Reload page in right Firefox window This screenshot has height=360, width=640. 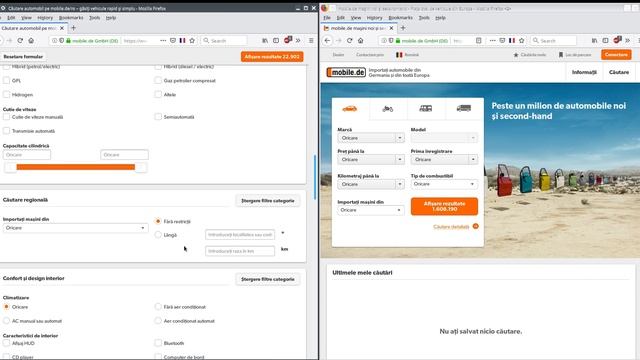(349, 40)
